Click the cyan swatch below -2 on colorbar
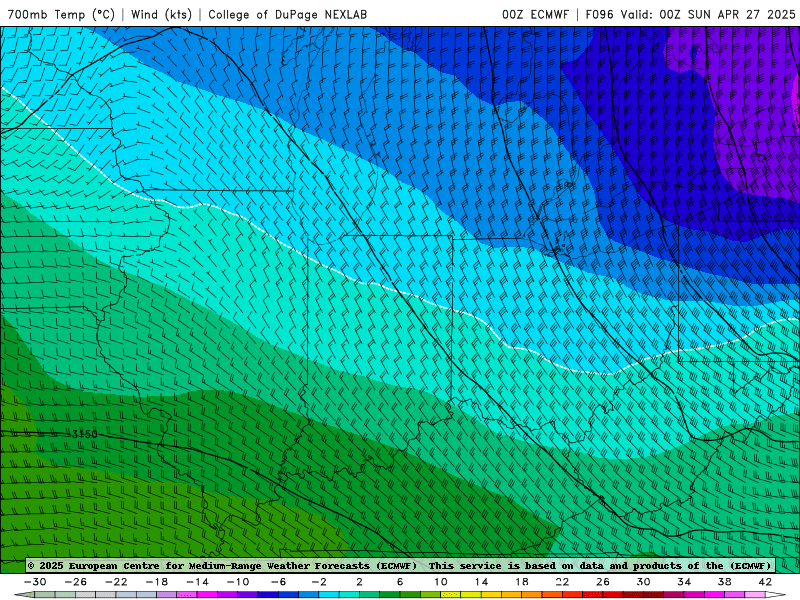This screenshot has height=600, width=800. tap(329, 595)
